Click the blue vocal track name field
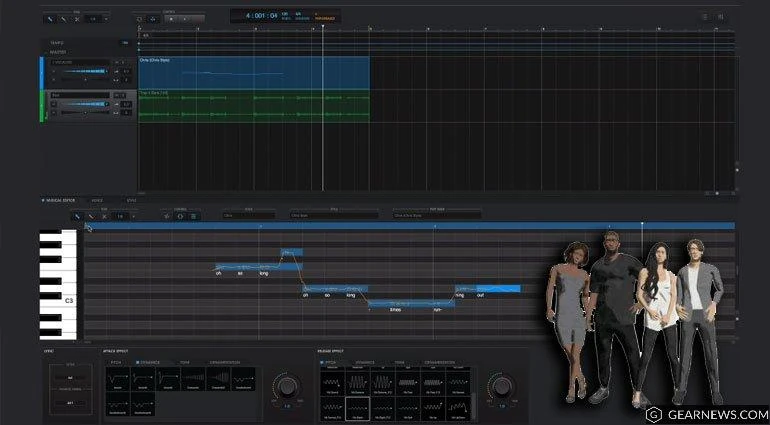This screenshot has height=425, width=770. click(x=80, y=62)
